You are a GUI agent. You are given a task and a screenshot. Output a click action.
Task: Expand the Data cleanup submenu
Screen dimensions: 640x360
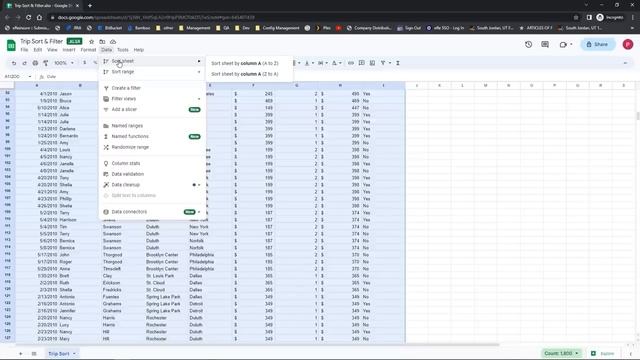tap(199, 185)
